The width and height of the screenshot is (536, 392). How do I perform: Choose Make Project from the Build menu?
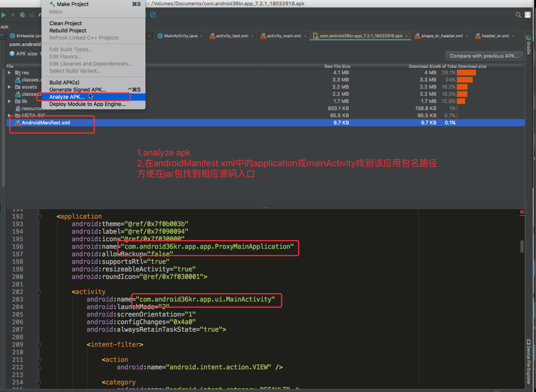93,4
